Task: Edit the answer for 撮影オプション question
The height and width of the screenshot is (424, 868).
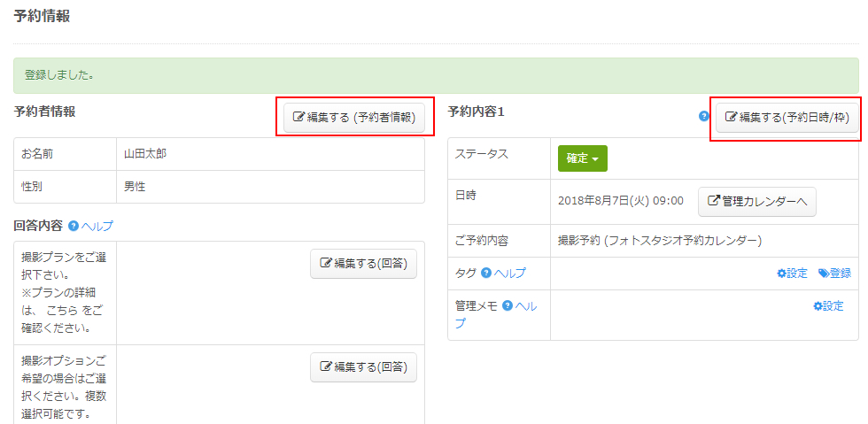Action: pos(363,366)
